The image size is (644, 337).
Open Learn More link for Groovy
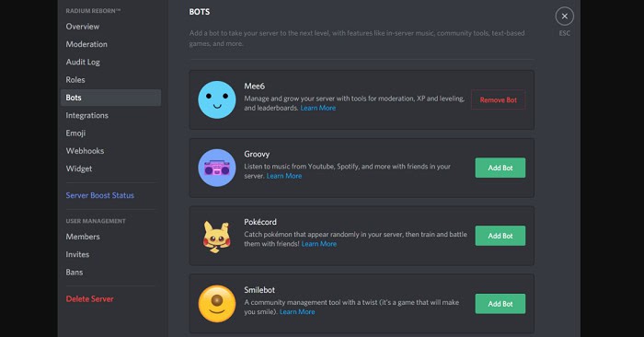(284, 176)
